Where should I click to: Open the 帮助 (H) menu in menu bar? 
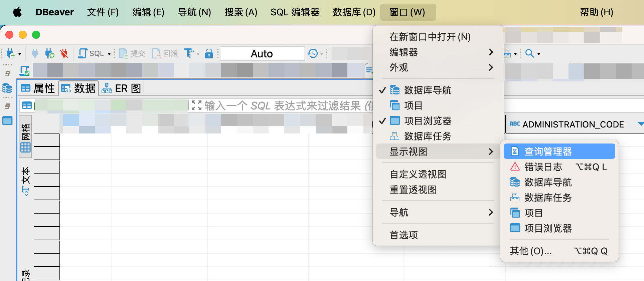click(x=596, y=12)
